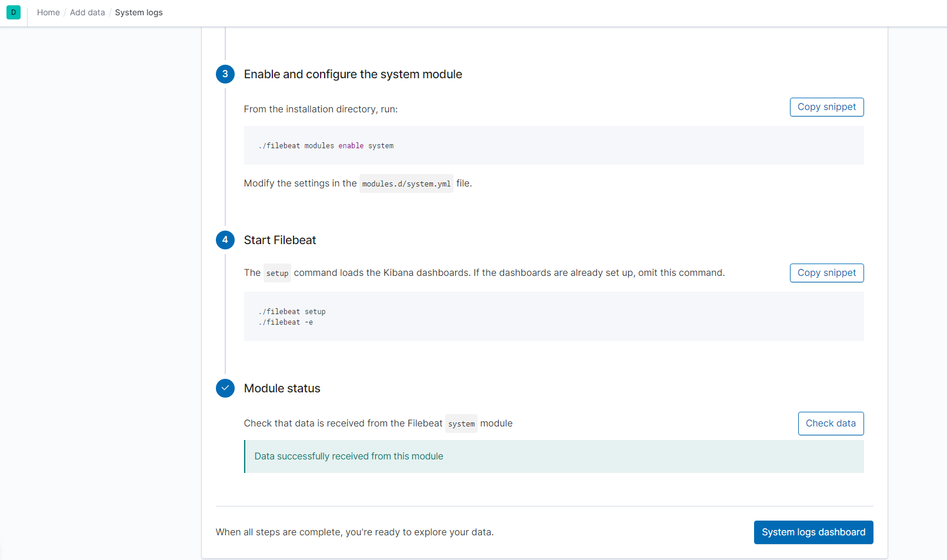
Task: Click the Enable and configure system module heading
Action: point(353,74)
